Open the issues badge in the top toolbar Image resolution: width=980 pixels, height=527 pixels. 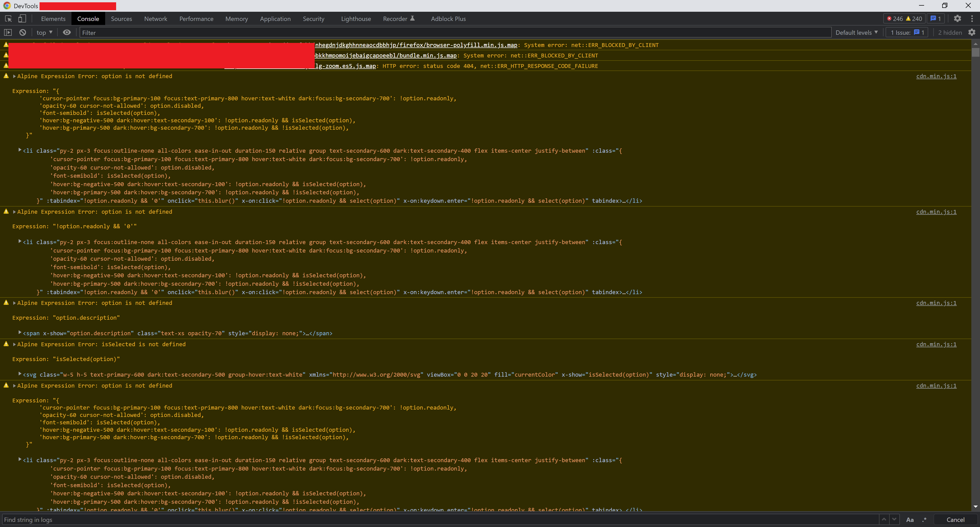pos(936,19)
